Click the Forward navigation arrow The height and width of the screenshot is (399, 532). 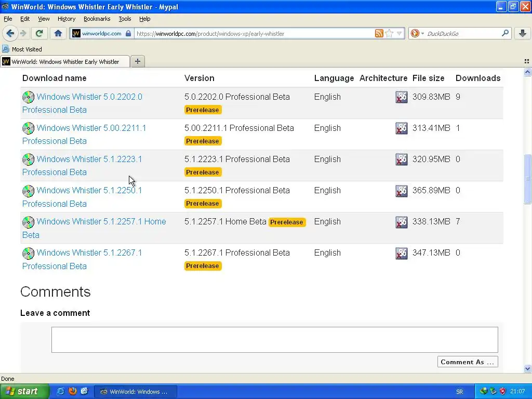23,33
